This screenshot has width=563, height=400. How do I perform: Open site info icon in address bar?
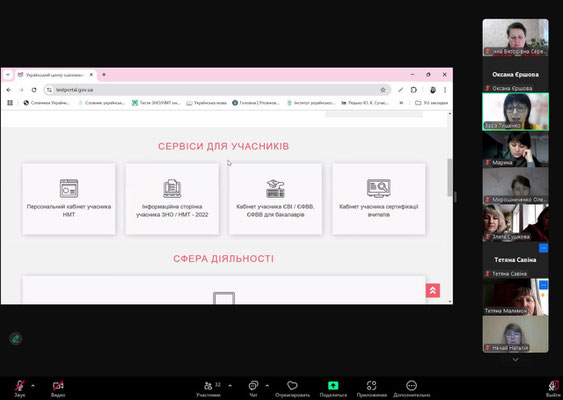point(49,90)
